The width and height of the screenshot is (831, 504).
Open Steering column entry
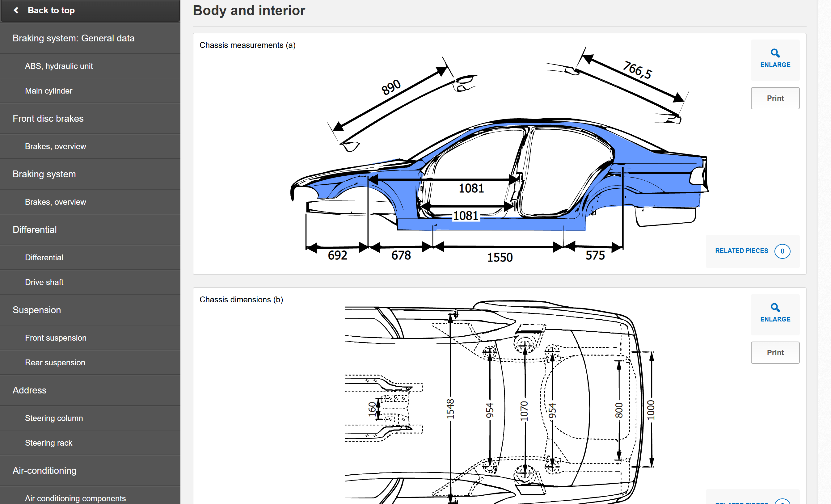tap(91, 418)
